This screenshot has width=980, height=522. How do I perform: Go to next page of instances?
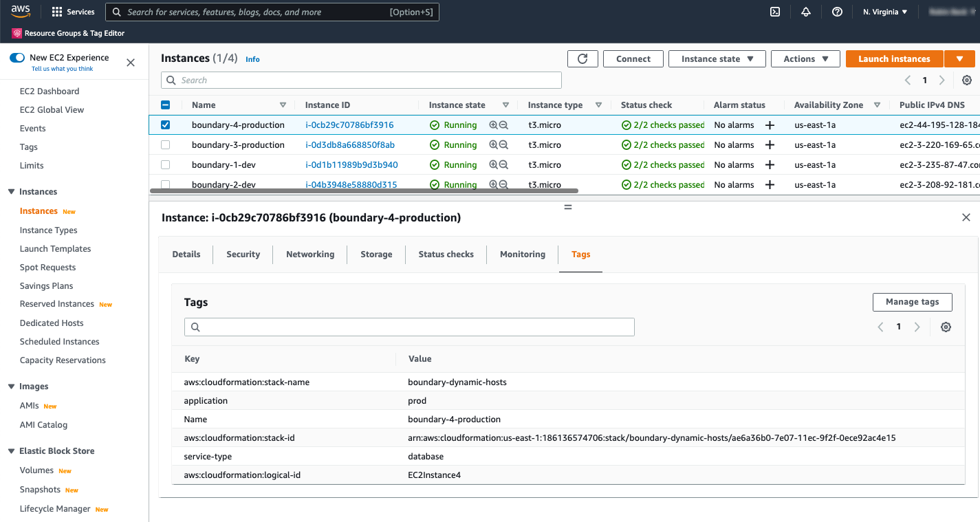click(x=942, y=80)
